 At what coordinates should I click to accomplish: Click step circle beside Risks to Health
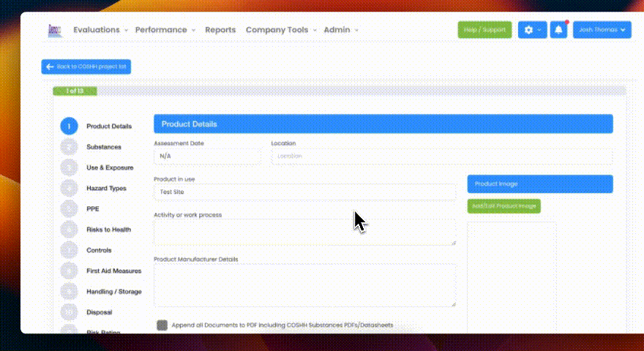tap(69, 230)
